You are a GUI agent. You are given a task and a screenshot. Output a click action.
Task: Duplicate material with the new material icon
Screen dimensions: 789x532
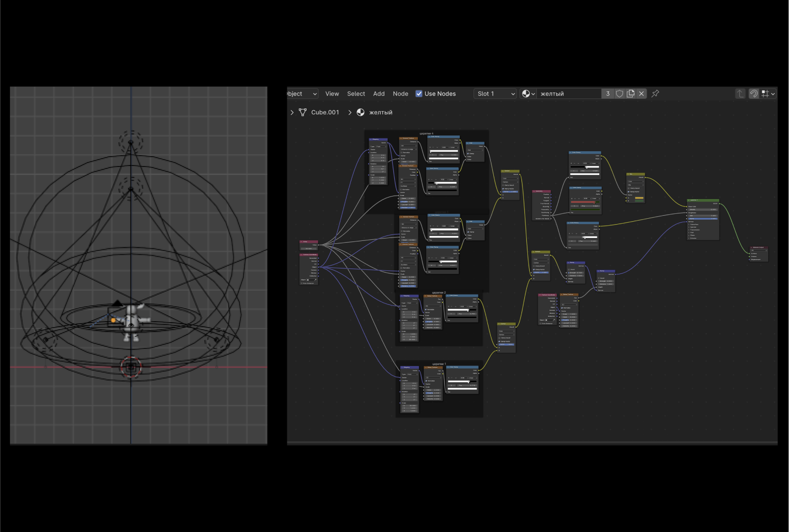(630, 94)
